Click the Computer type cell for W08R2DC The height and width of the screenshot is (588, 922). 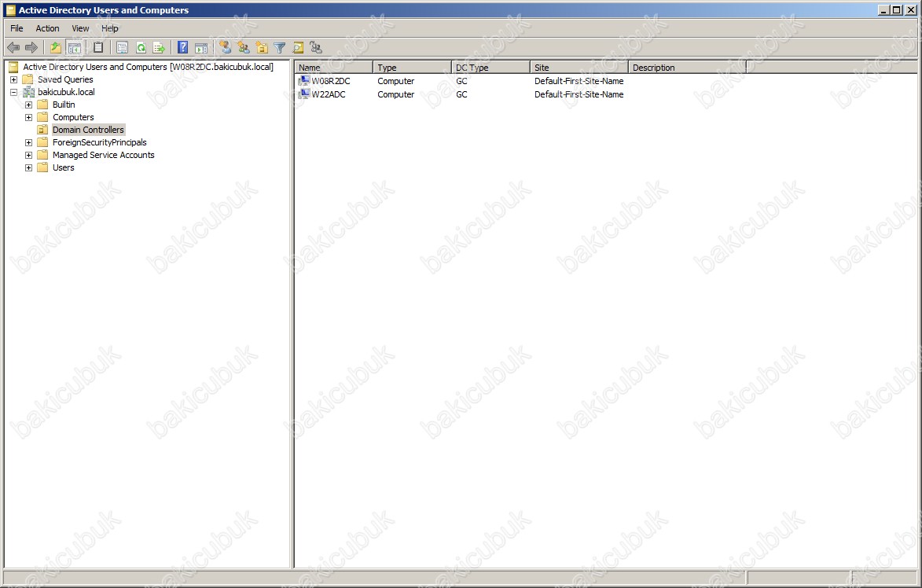tap(395, 81)
